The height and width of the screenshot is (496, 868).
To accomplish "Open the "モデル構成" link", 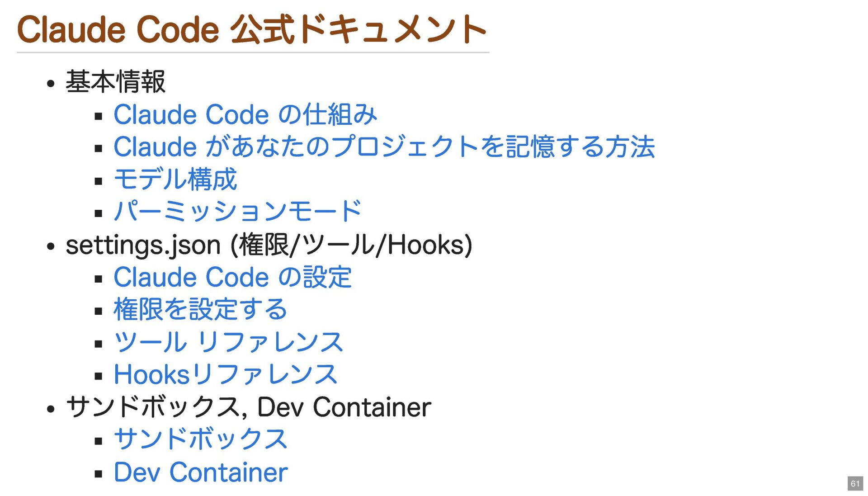I will click(175, 180).
